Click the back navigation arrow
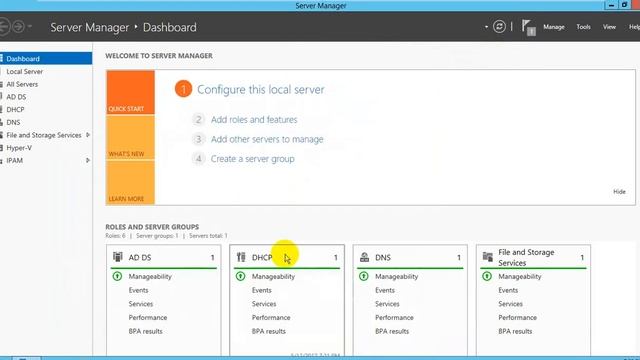The height and width of the screenshot is (360, 640). (x=4, y=27)
